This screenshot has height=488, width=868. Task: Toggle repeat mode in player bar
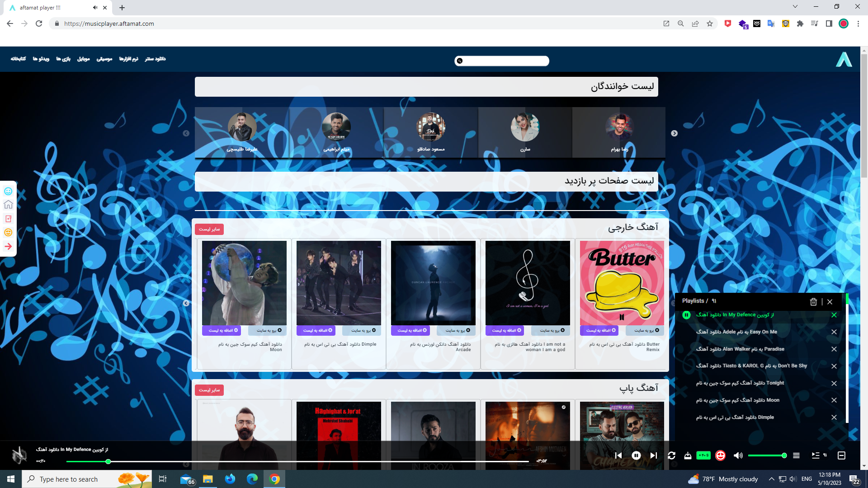[671, 455]
